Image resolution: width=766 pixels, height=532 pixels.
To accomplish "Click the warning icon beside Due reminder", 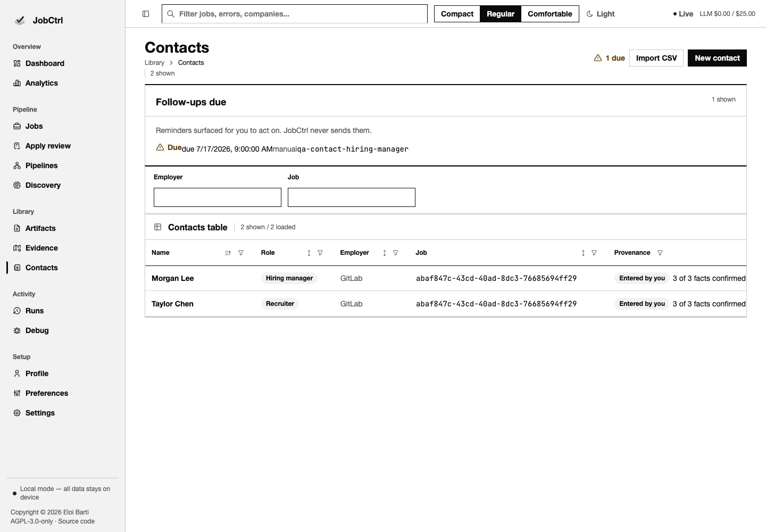I will pos(160,147).
